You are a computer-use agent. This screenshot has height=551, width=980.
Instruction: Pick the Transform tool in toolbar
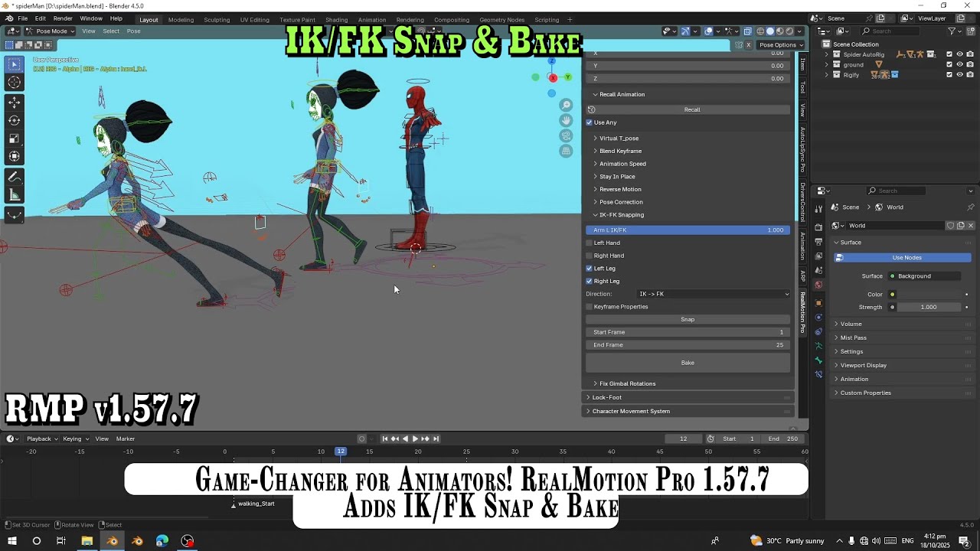(x=15, y=156)
